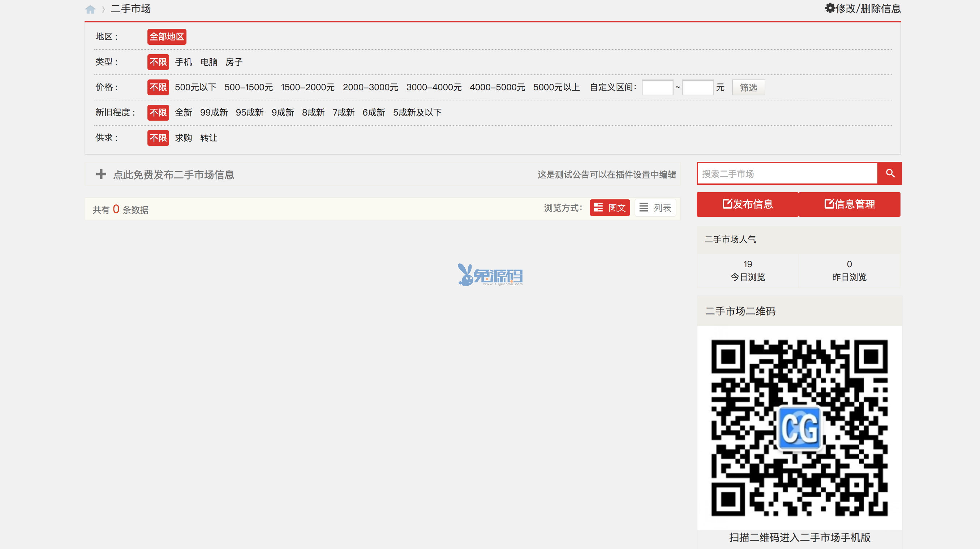Click the 兔源码 logo image
980x549 pixels.
click(x=490, y=274)
